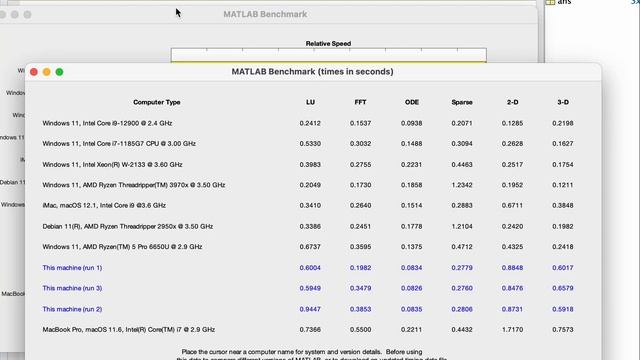Click LU value 0.6004 for run 1
The width and height of the screenshot is (640, 360).
click(x=310, y=268)
